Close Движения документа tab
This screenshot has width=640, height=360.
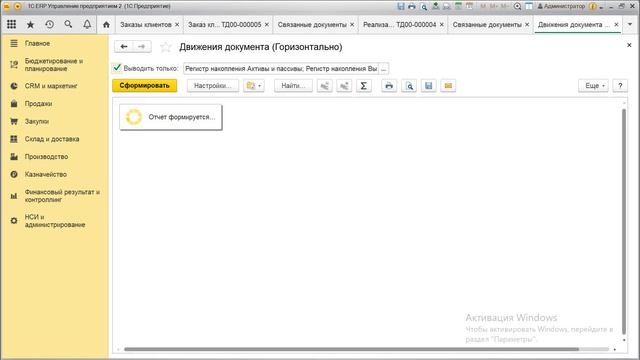click(616, 24)
